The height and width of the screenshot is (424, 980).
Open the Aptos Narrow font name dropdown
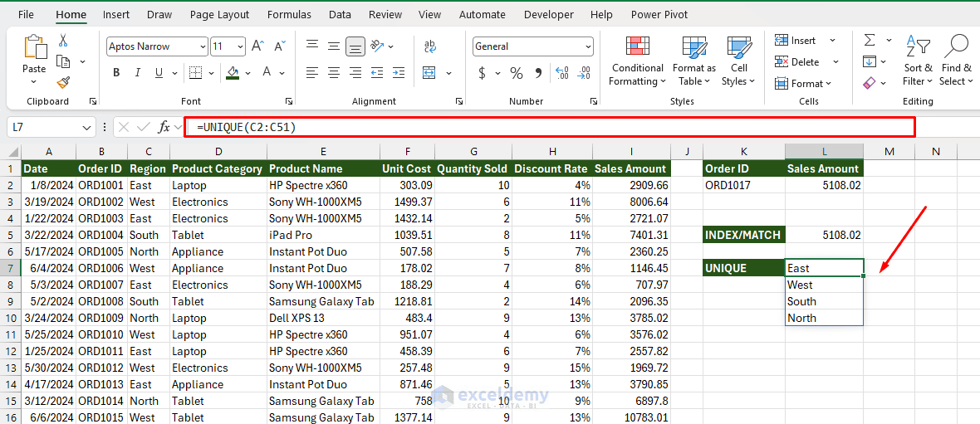[x=203, y=46]
